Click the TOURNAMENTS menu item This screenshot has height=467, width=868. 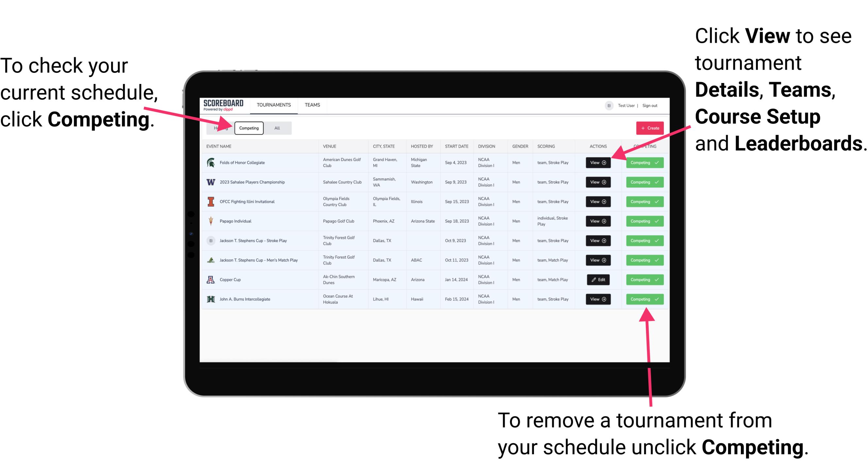274,105
